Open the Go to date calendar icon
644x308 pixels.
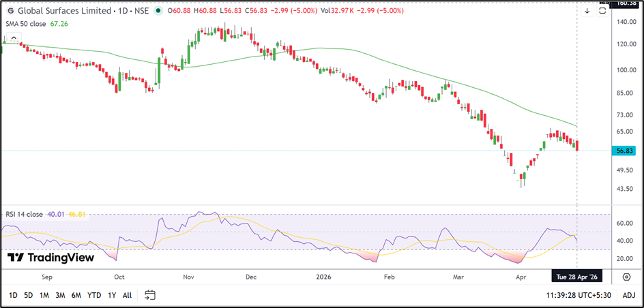[150, 295]
